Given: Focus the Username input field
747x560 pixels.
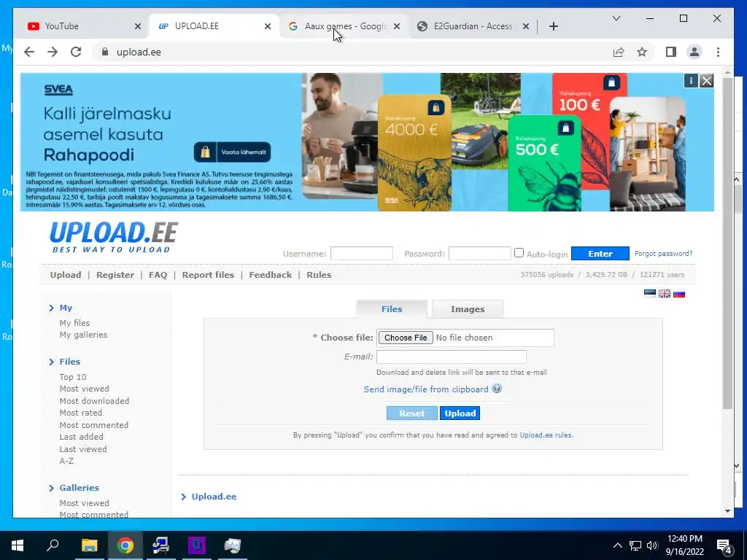Looking at the screenshot, I should [362, 253].
